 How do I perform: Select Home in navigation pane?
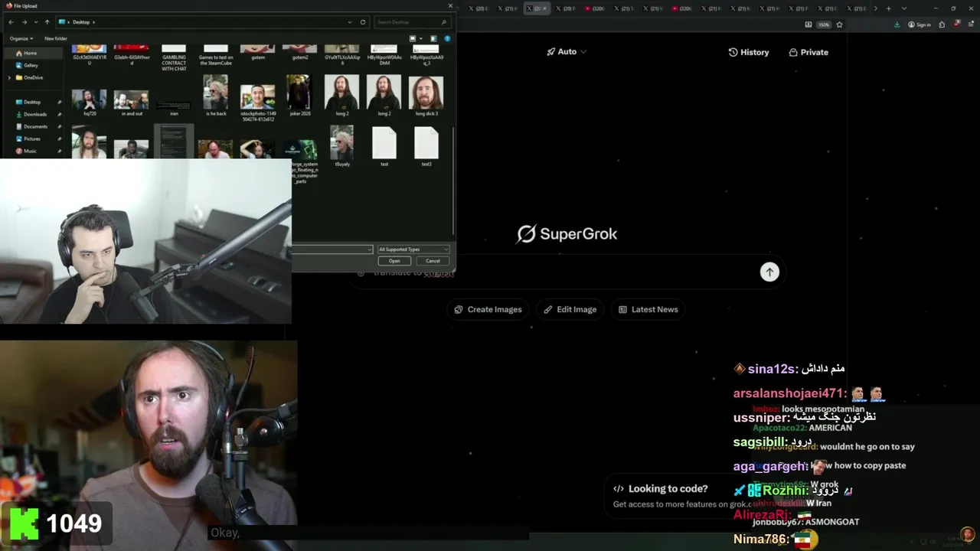tap(34, 53)
